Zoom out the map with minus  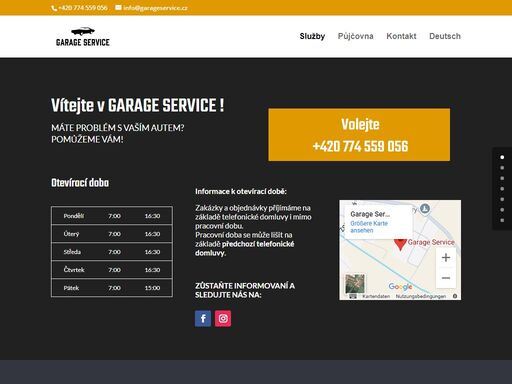446,278
